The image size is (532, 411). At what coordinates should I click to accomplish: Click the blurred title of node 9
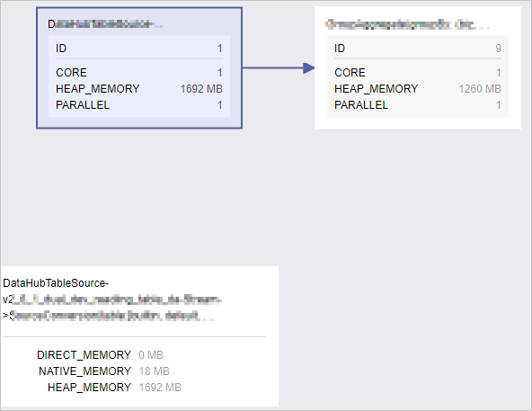pos(407,24)
